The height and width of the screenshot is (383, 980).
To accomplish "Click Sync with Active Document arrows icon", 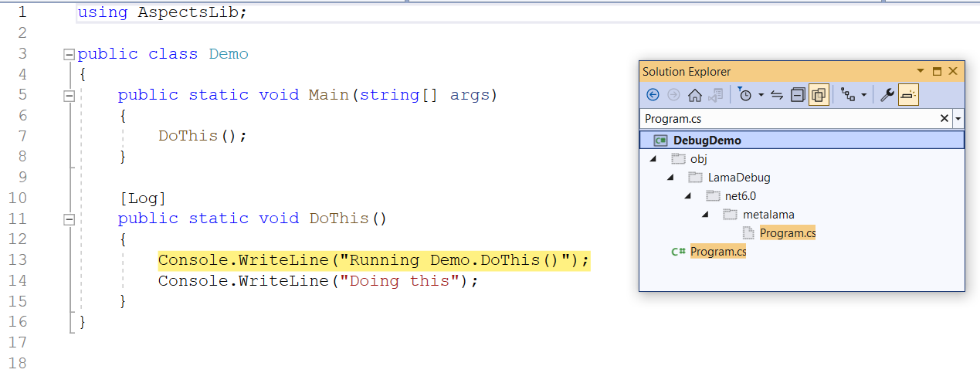I will click(777, 95).
